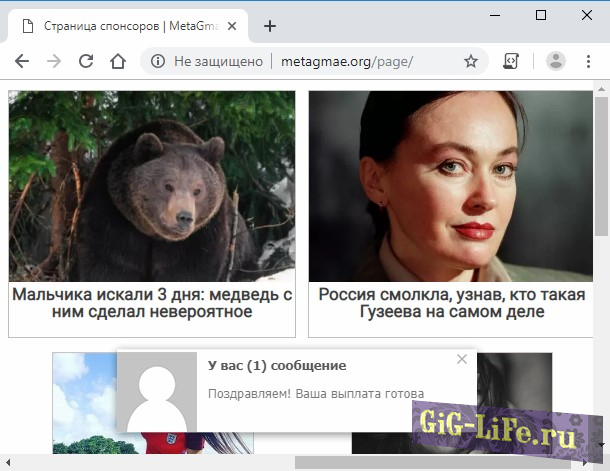The width and height of the screenshot is (610, 471).
Task: Click the page icon on the tab
Action: [x=28, y=26]
